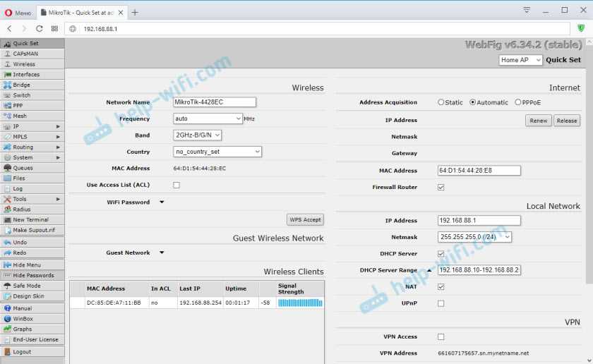
Task: Select the PPPoE address acquisition option
Action: pyautogui.click(x=518, y=102)
